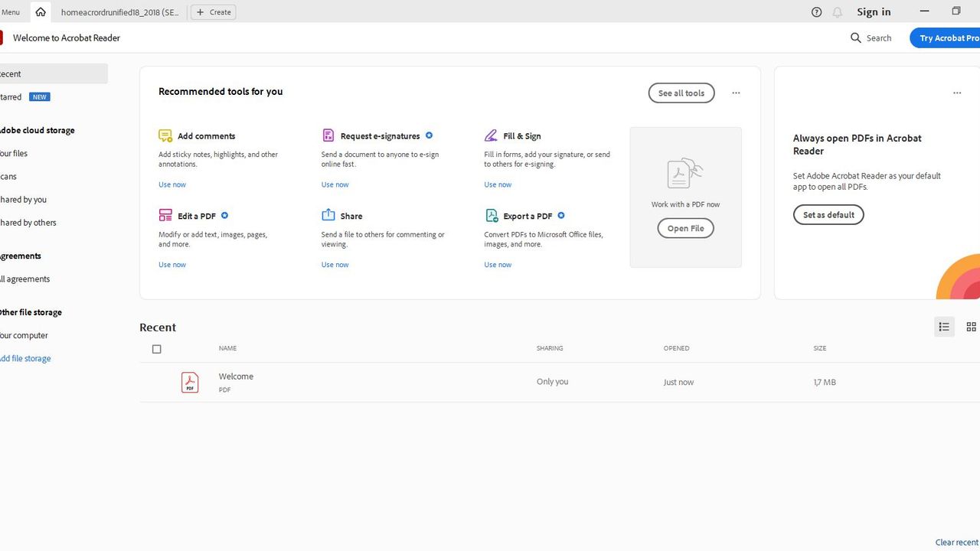Open Your computer under Other file storage
This screenshot has width=980, height=551.
pos(24,335)
